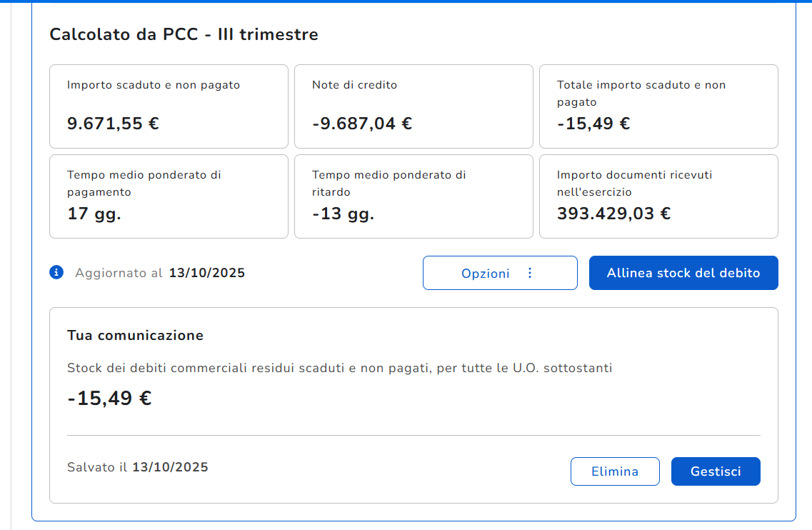Open Gestisci for your communication
Viewport: 812px width, 530px height.
pyautogui.click(x=715, y=471)
